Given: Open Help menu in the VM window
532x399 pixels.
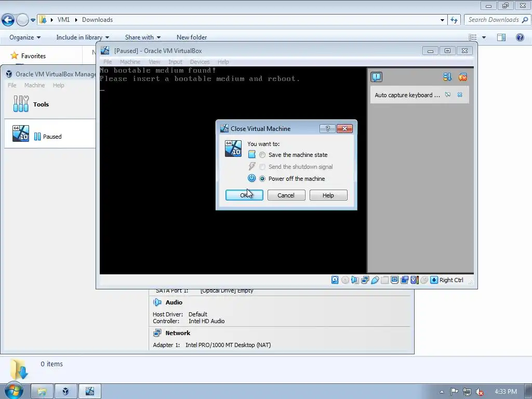Looking at the screenshot, I should (x=223, y=62).
